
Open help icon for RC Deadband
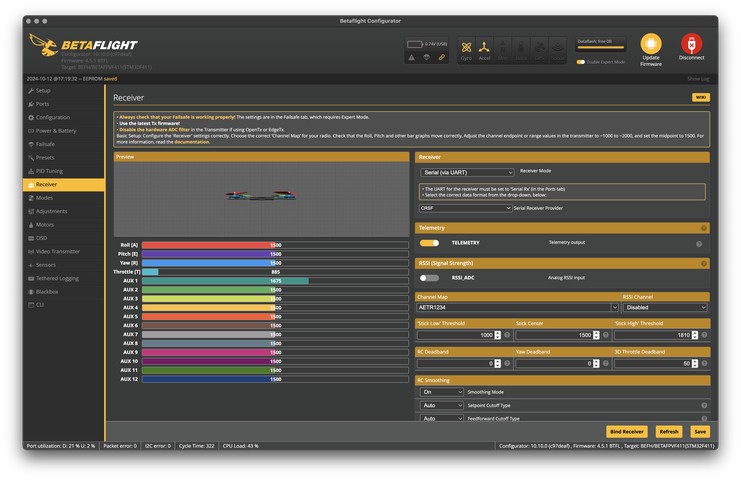507,363
